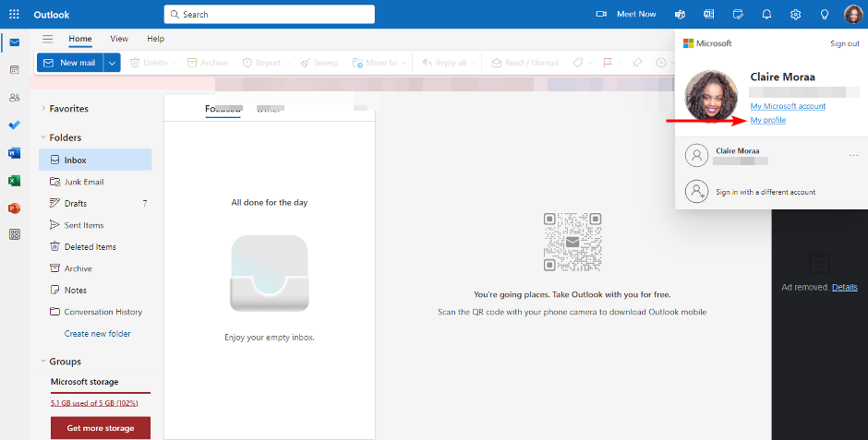The image size is (868, 440).
Task: Open the Categorize dropdown arrow
Action: [x=590, y=63]
